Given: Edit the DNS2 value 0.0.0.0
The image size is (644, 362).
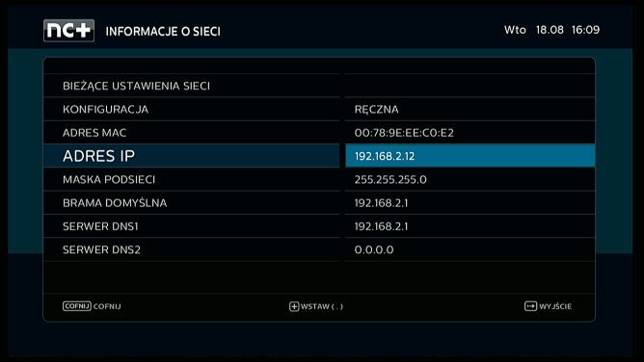Looking at the screenshot, I should (x=374, y=249).
